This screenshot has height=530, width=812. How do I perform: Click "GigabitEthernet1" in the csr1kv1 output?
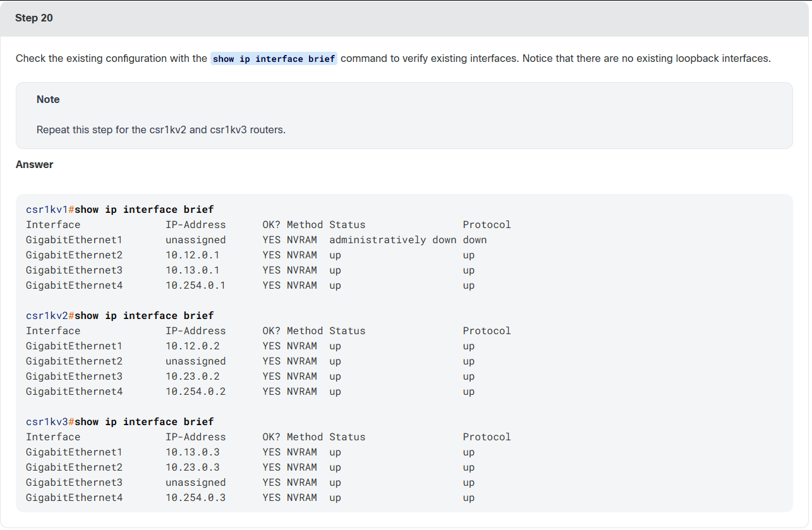tap(75, 240)
